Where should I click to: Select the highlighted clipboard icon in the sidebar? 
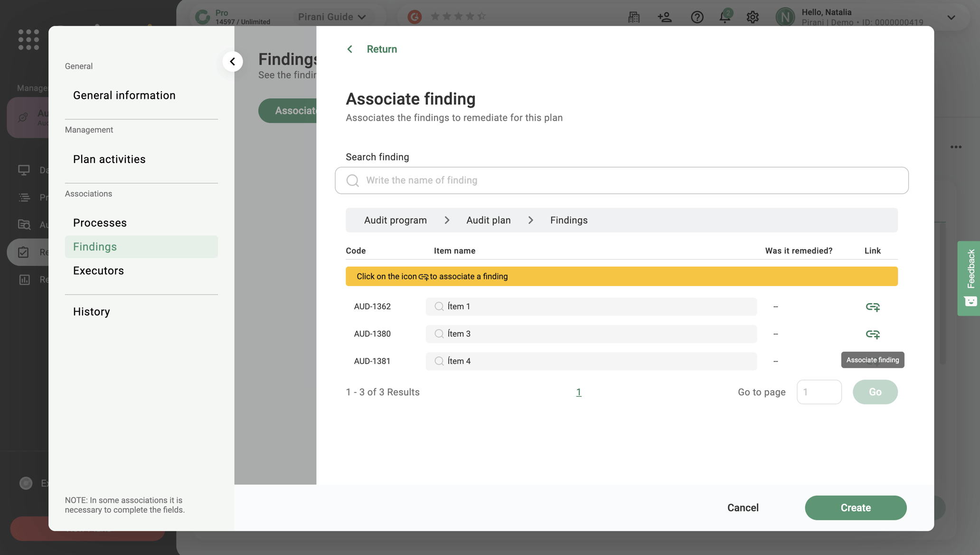point(24,252)
